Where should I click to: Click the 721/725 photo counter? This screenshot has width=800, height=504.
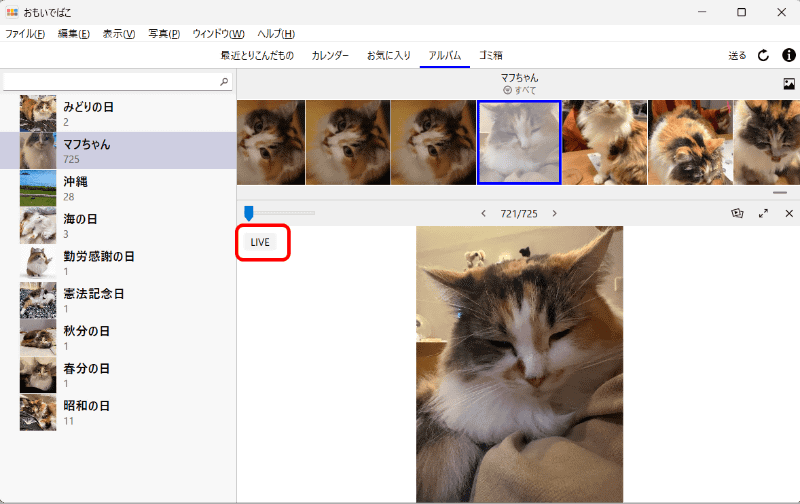pyautogui.click(x=519, y=214)
